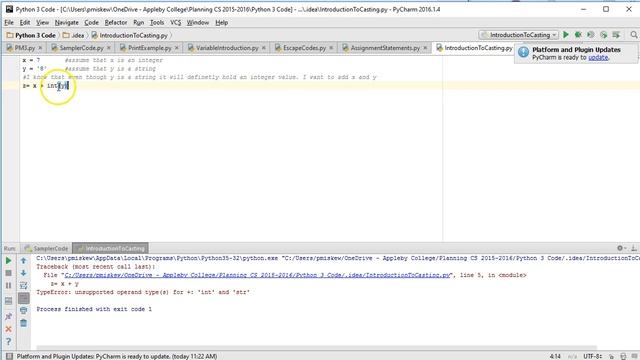
Task: Open run configuration IntroductionToCasting dropdown
Action: pyautogui.click(x=518, y=35)
